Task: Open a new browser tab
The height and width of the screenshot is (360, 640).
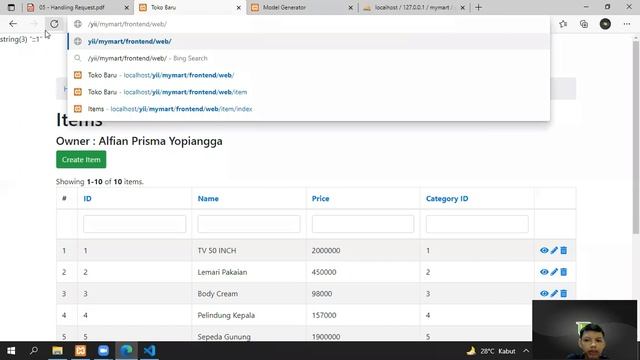Action: (478, 7)
